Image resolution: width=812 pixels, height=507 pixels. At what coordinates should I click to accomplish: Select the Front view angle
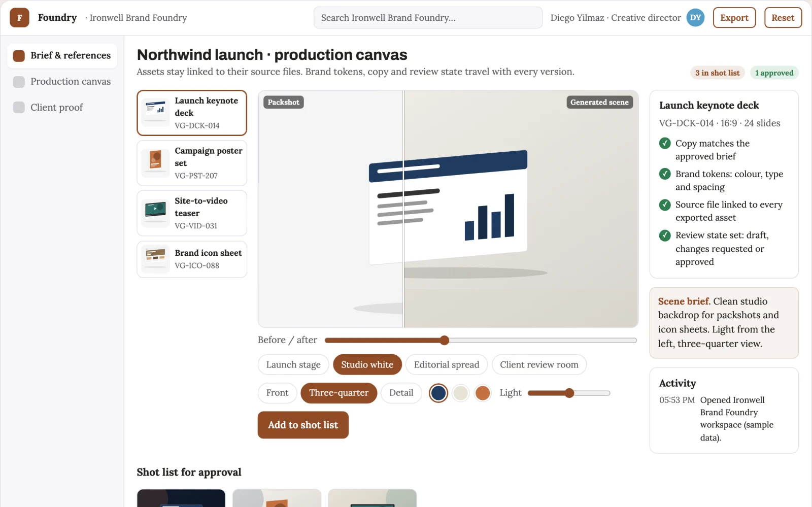click(277, 393)
